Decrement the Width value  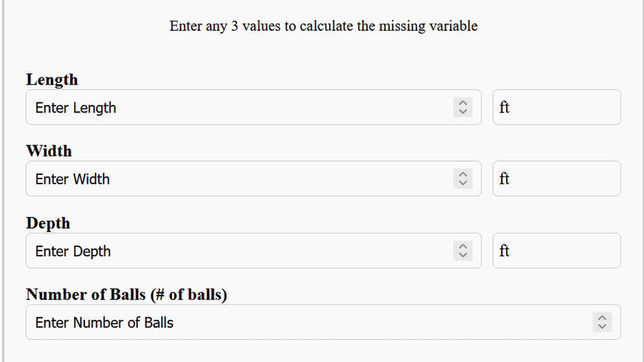pyautogui.click(x=463, y=183)
